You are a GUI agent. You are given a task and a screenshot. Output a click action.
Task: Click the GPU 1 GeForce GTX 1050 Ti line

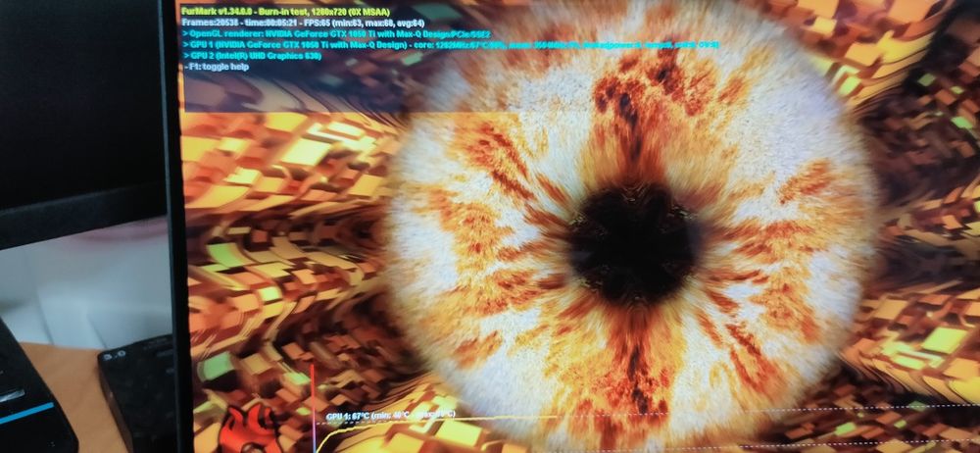pos(451,45)
